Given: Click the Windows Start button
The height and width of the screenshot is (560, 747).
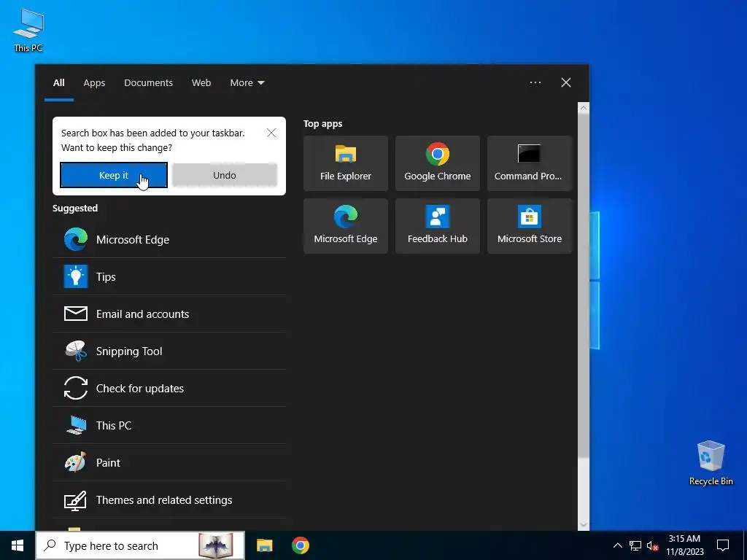Looking at the screenshot, I should pyautogui.click(x=18, y=545).
